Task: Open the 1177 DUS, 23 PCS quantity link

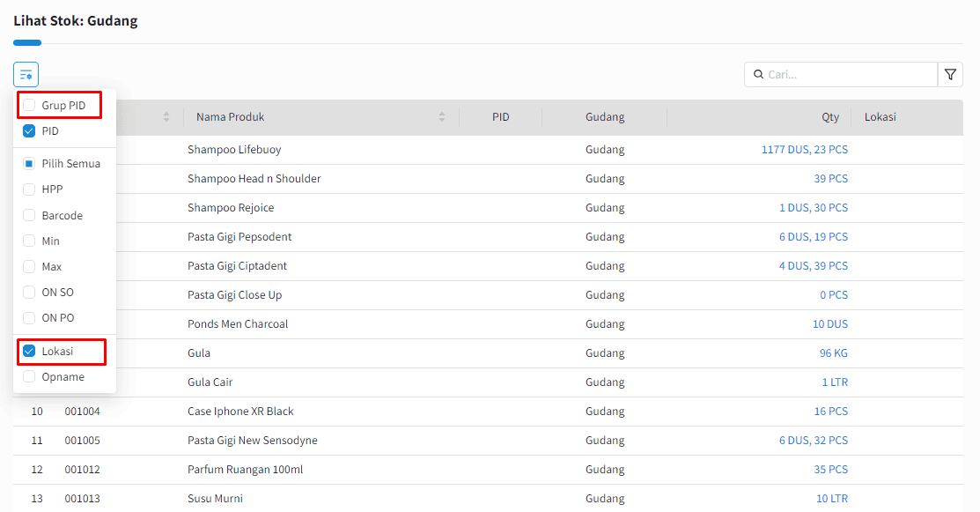Action: coord(805,150)
